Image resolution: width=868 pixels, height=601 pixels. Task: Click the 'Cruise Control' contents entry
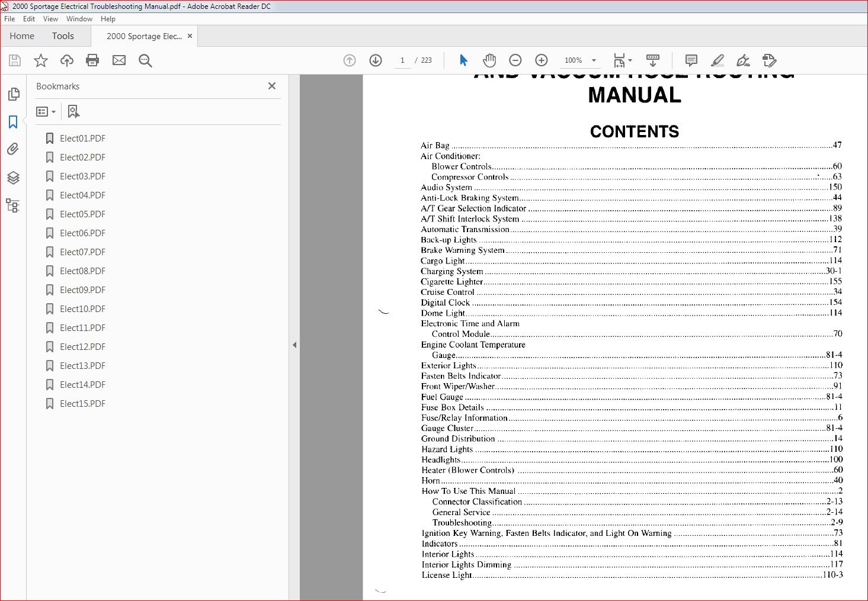631,292
